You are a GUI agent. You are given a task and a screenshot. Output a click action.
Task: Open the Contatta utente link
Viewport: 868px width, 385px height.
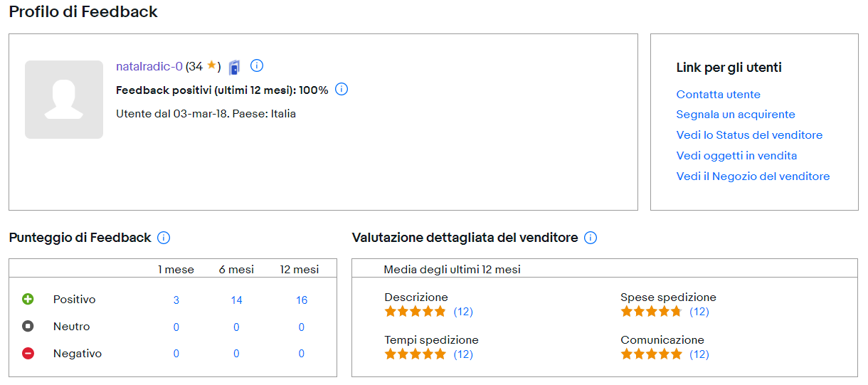(x=718, y=95)
